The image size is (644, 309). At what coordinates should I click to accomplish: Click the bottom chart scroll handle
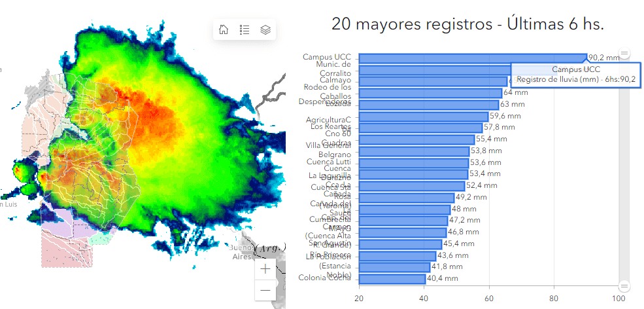click(x=624, y=286)
